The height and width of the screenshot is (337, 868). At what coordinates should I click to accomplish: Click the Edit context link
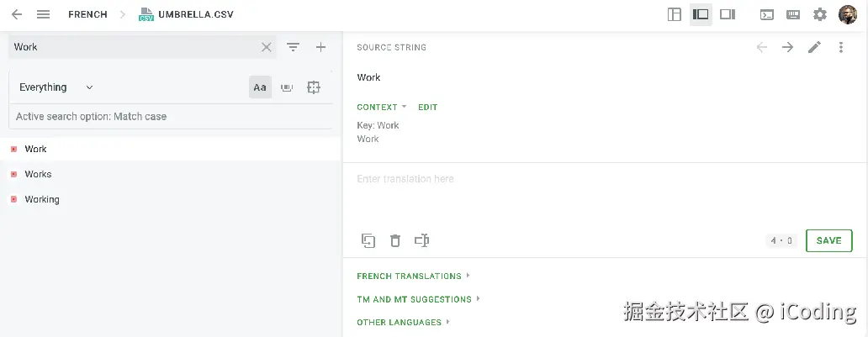pos(427,107)
